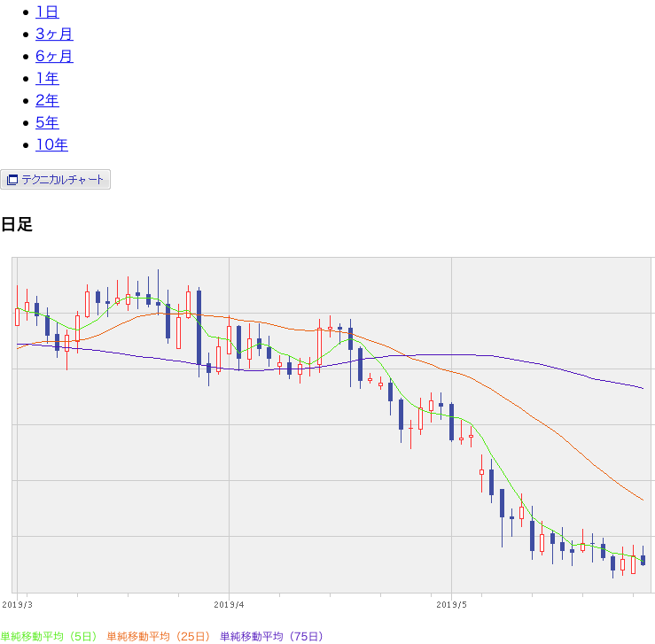
Task: Click the window icon on テクニカルチャート button
Action: (12, 180)
